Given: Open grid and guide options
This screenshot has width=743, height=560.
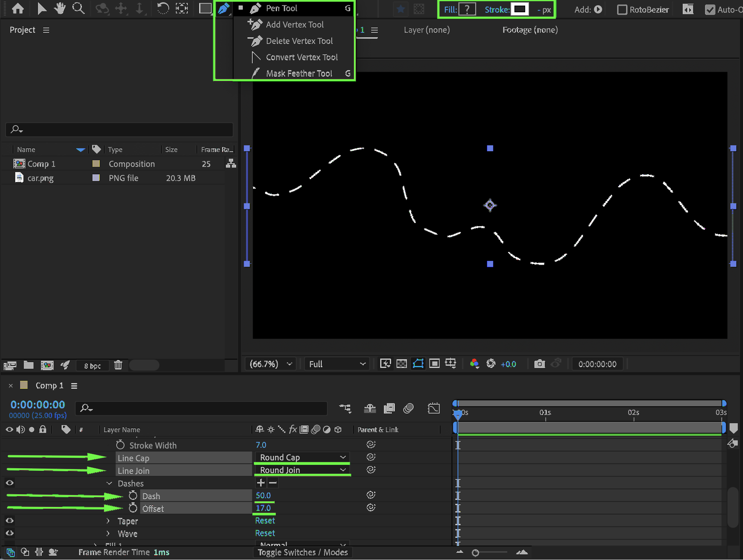Looking at the screenshot, I should [450, 363].
